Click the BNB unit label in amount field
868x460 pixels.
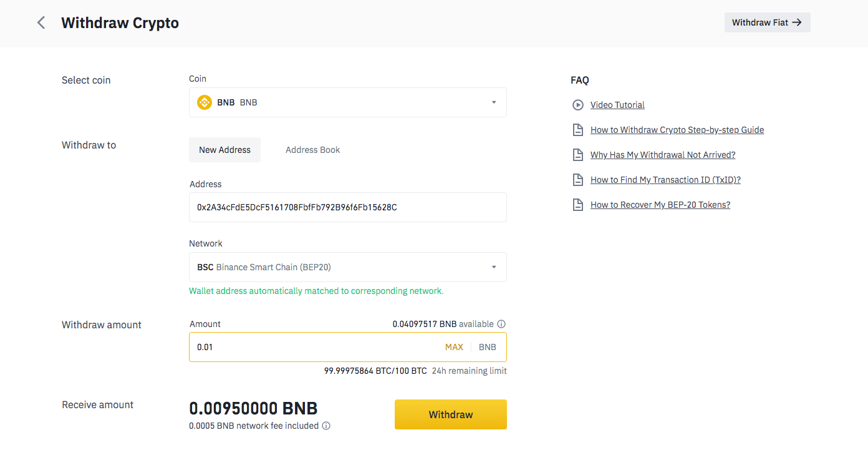(x=488, y=347)
